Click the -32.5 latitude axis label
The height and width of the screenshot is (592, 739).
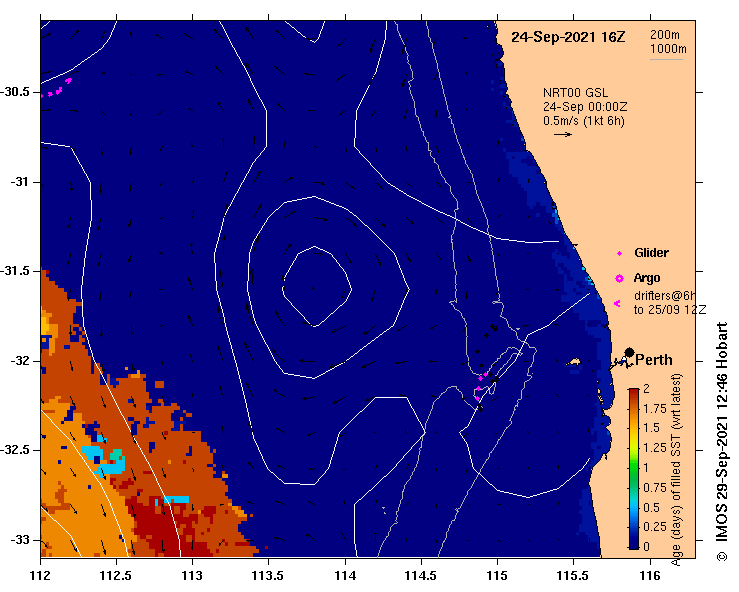tap(16, 450)
